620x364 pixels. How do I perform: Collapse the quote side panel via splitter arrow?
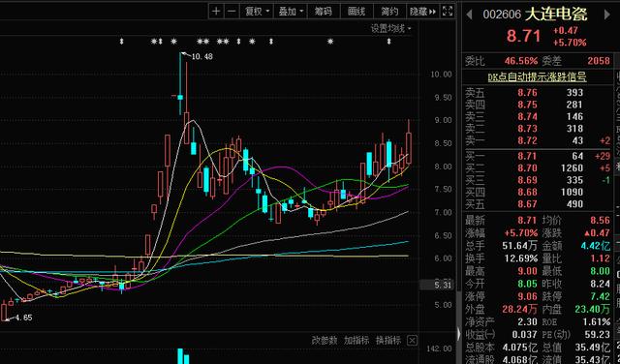(x=458, y=334)
